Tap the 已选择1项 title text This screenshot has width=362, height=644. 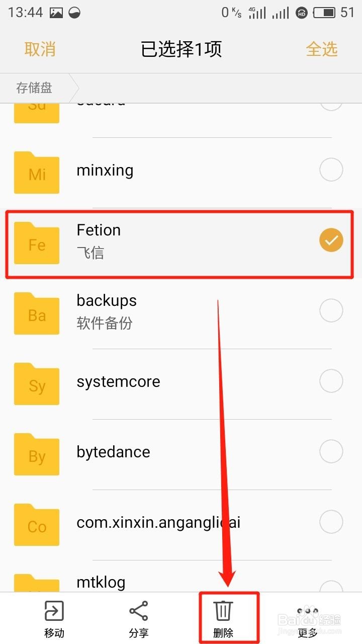[181, 49]
